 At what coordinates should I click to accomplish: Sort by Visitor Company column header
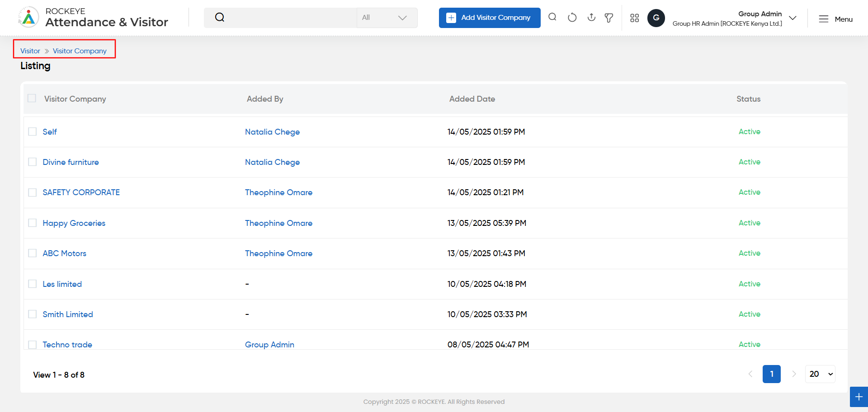[75, 99]
